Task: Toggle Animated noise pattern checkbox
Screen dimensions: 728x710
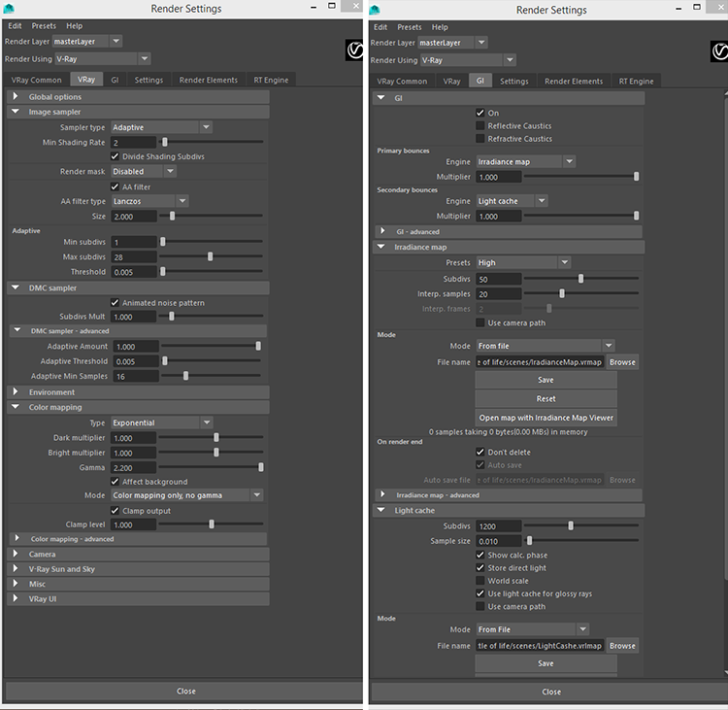Action: tap(115, 302)
